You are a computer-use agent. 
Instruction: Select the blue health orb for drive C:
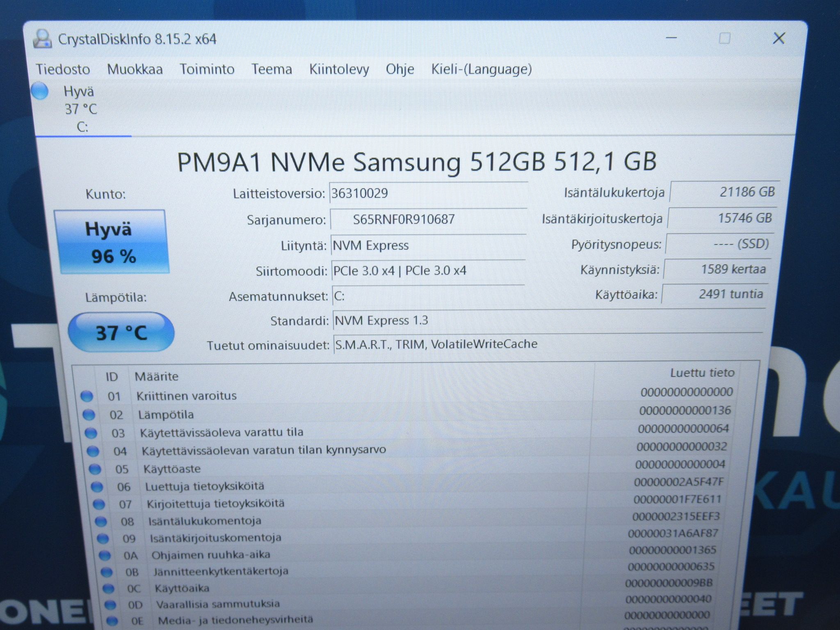40,91
